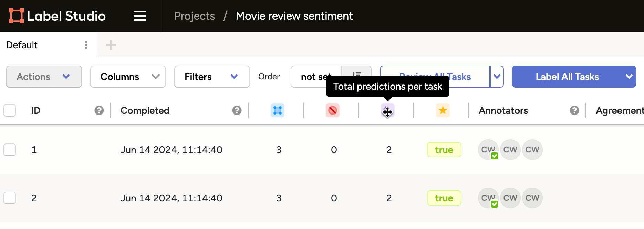Click the Annotators column help icon

pyautogui.click(x=574, y=110)
